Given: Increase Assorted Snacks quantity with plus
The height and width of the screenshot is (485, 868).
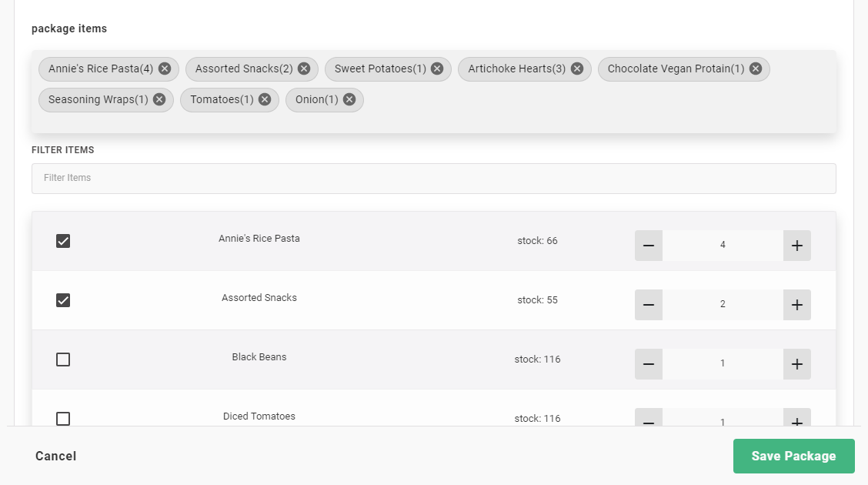Looking at the screenshot, I should [x=796, y=305].
